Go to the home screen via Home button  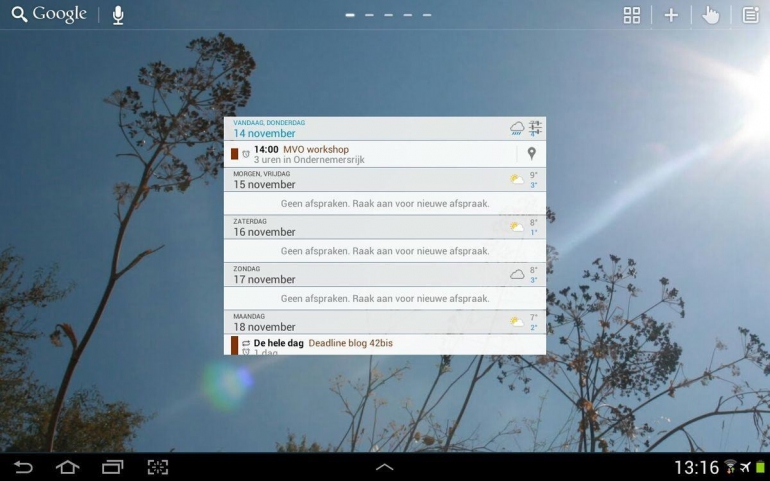67,467
